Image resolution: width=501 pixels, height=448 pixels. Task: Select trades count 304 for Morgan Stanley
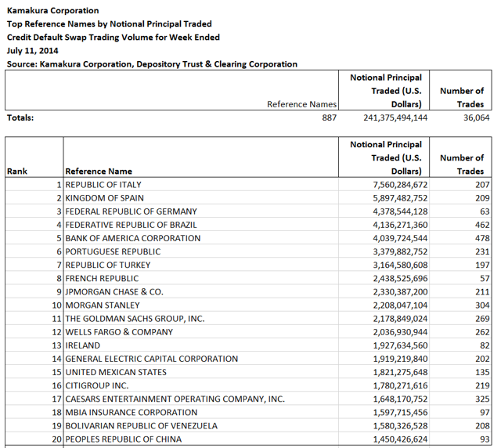482,305
